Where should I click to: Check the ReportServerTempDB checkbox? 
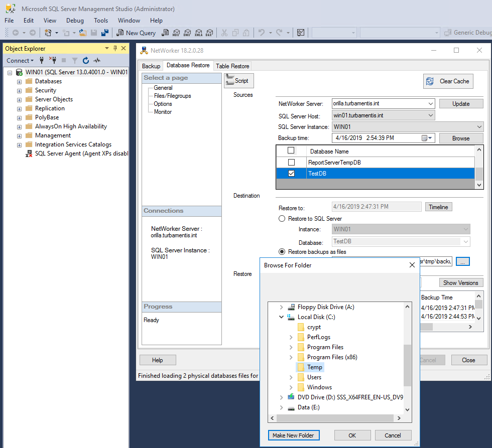click(292, 163)
